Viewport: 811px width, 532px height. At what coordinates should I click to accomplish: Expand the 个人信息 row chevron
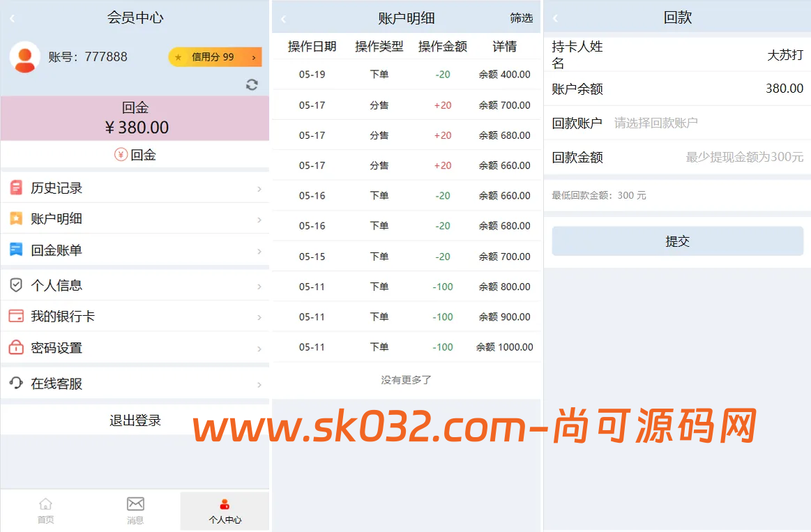click(259, 287)
